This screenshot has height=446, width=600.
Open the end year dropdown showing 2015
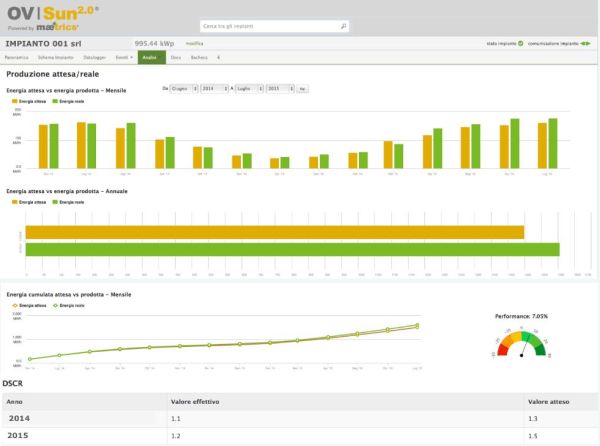click(x=279, y=89)
